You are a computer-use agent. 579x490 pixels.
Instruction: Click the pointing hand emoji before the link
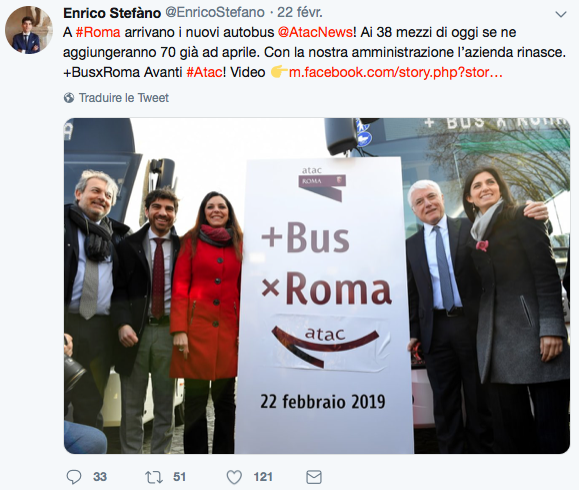[279, 72]
